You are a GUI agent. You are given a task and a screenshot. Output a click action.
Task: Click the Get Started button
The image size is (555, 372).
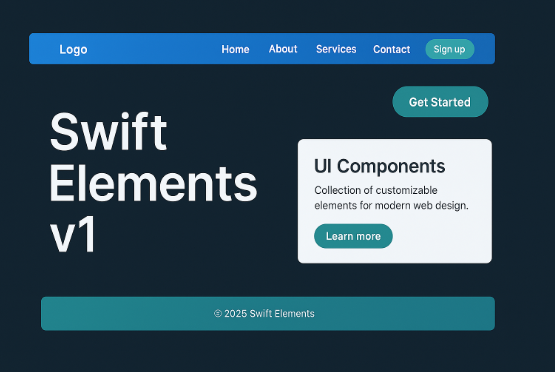[440, 102]
